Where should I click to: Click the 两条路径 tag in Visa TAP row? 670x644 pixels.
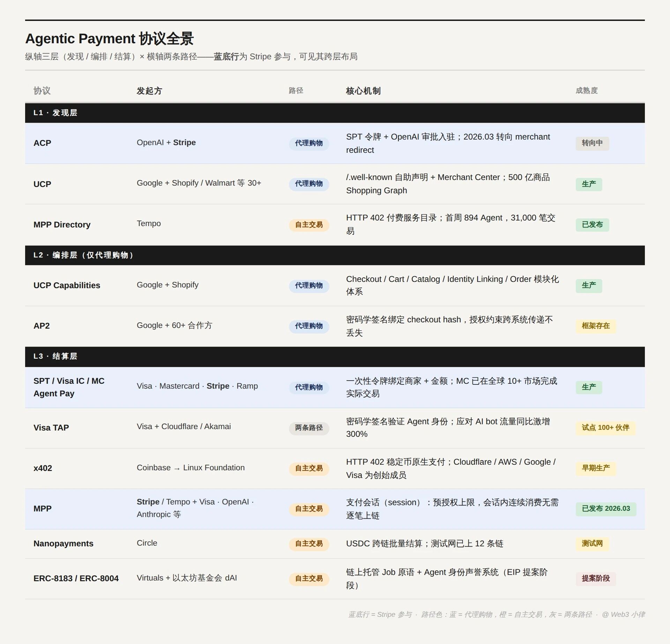coord(309,428)
